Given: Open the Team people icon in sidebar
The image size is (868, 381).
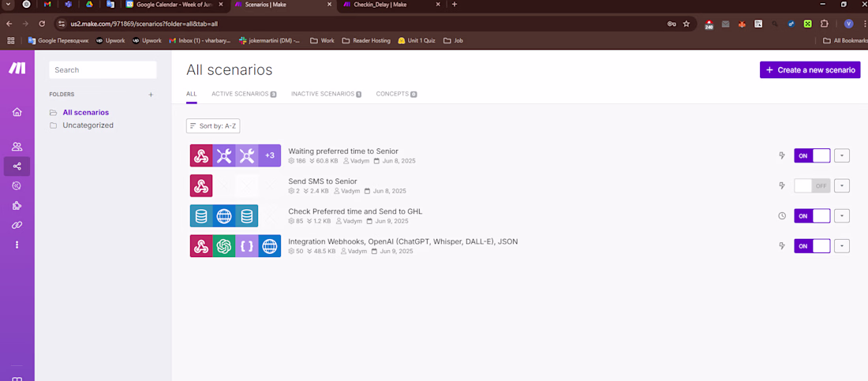Looking at the screenshot, I should (17, 147).
